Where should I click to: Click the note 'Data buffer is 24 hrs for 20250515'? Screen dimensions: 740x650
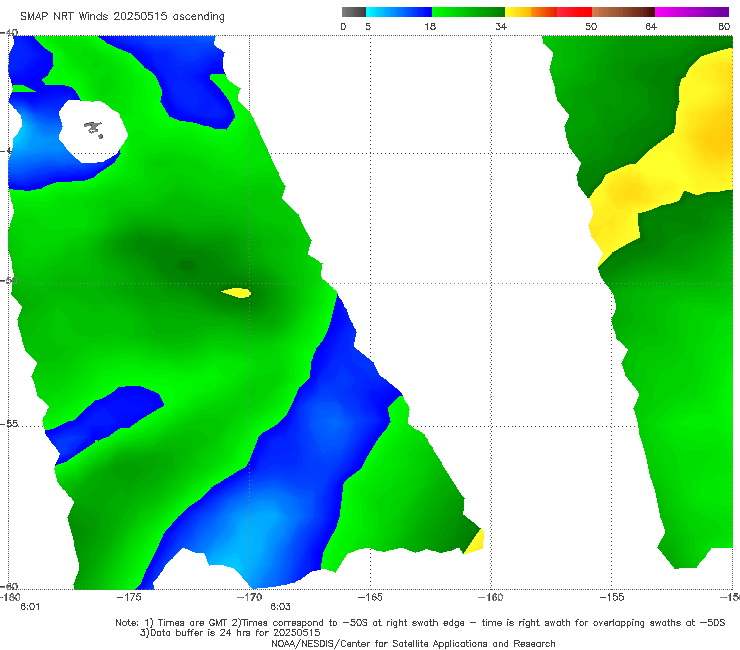(x=230, y=633)
